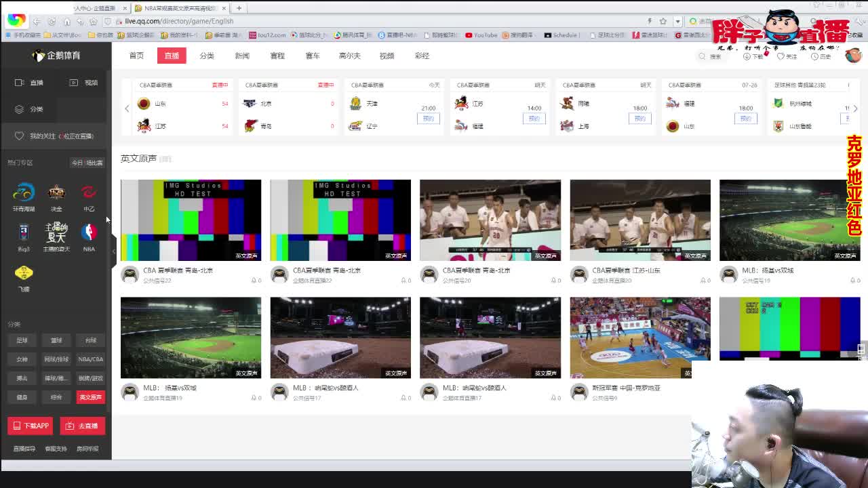
Task: Click the red 下载APP button
Action: [x=31, y=426]
